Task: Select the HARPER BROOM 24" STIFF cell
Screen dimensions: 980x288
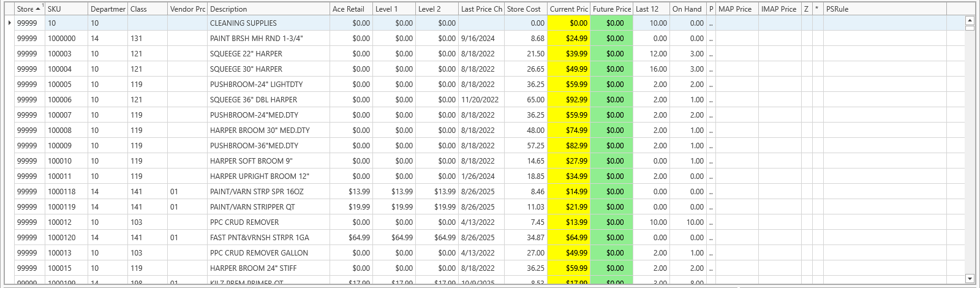Action: pos(268,268)
